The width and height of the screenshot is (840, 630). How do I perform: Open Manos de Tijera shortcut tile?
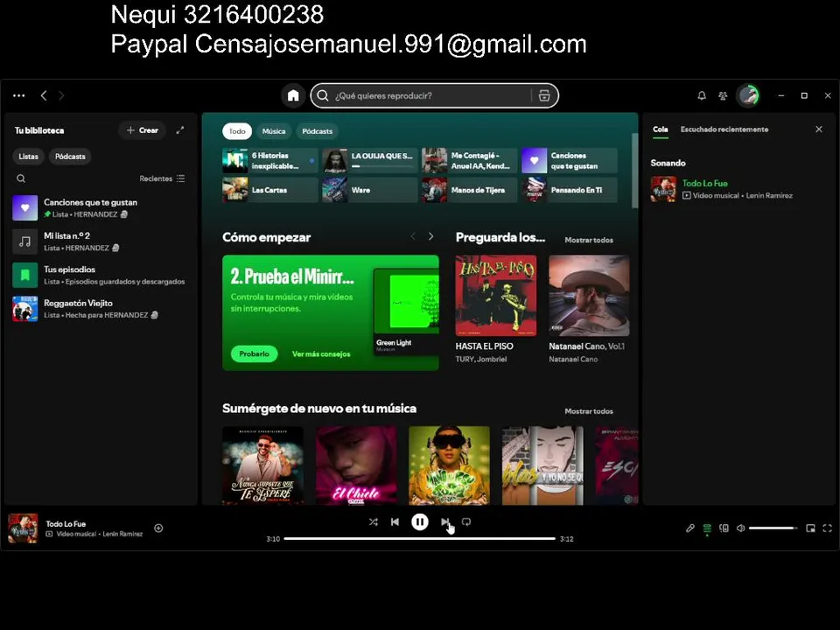pos(469,190)
